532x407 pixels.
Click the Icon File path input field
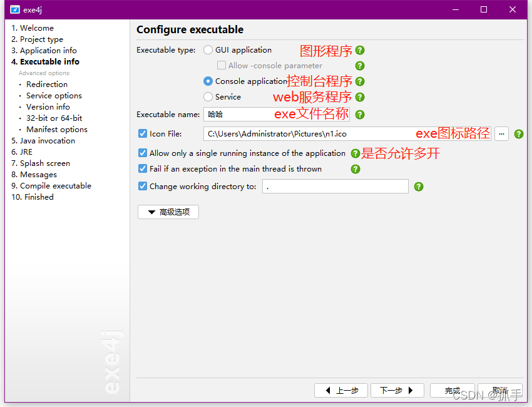coord(347,134)
